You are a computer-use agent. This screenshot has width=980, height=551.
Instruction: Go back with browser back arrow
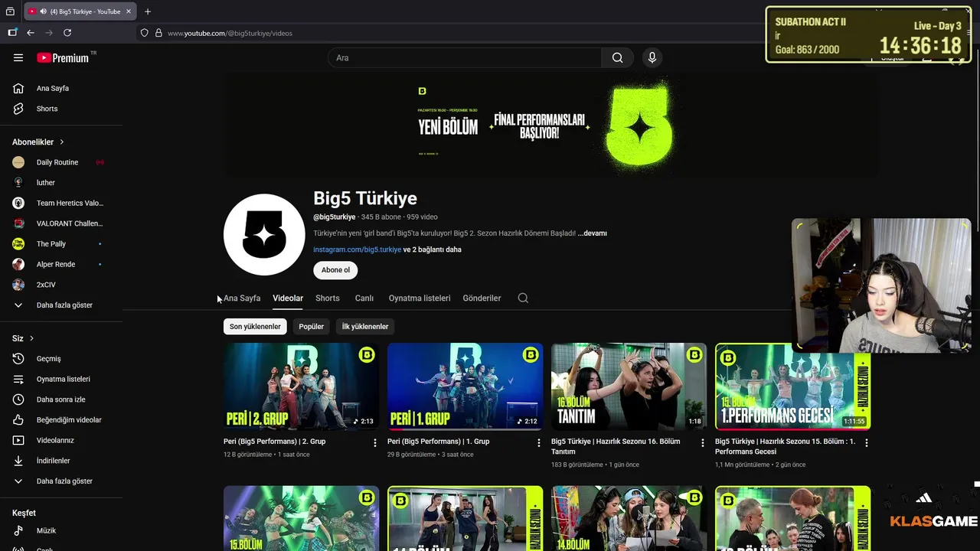[31, 33]
